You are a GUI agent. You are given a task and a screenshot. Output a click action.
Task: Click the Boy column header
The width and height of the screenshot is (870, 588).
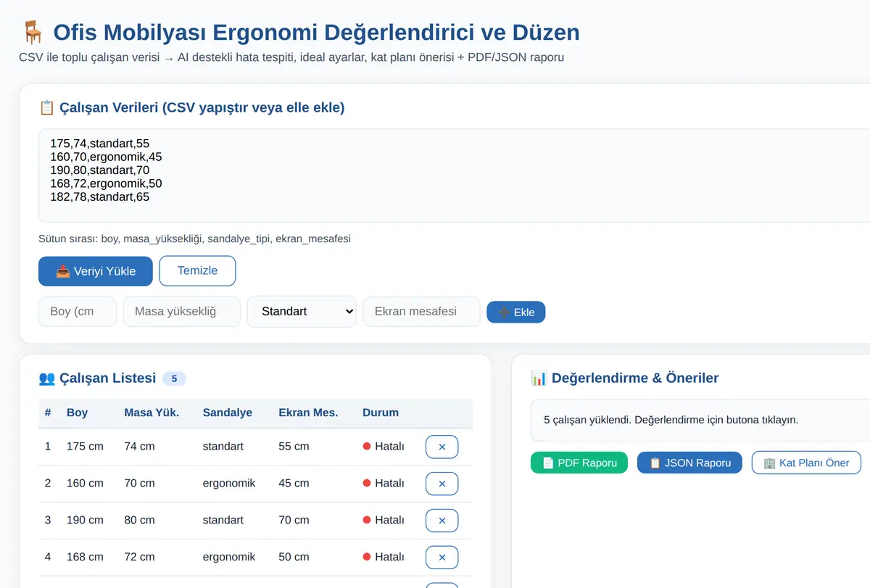77,413
